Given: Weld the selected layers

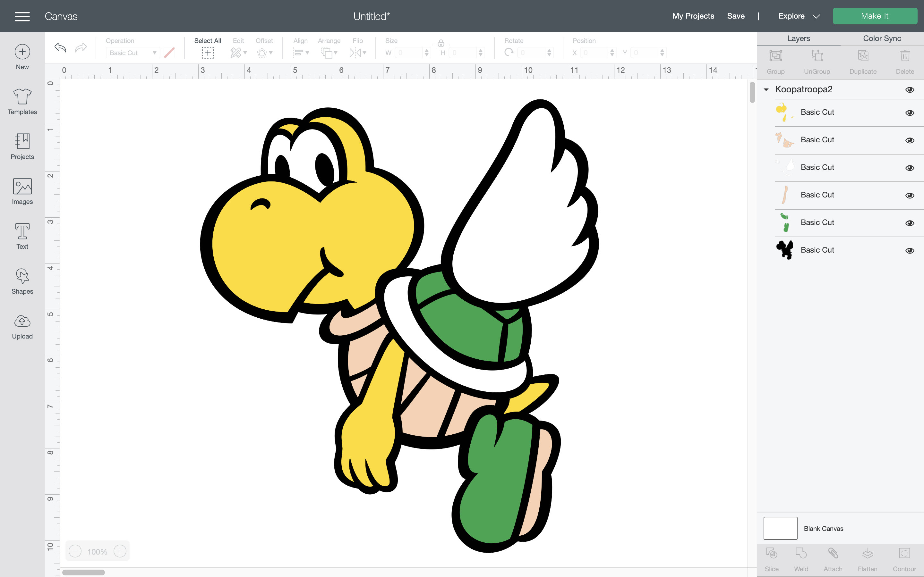Looking at the screenshot, I should [x=801, y=558].
